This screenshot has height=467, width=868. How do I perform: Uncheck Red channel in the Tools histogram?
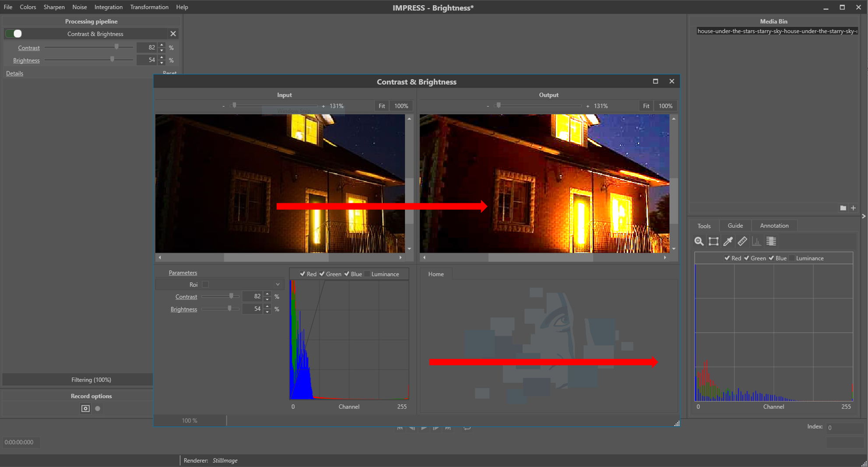coord(727,258)
